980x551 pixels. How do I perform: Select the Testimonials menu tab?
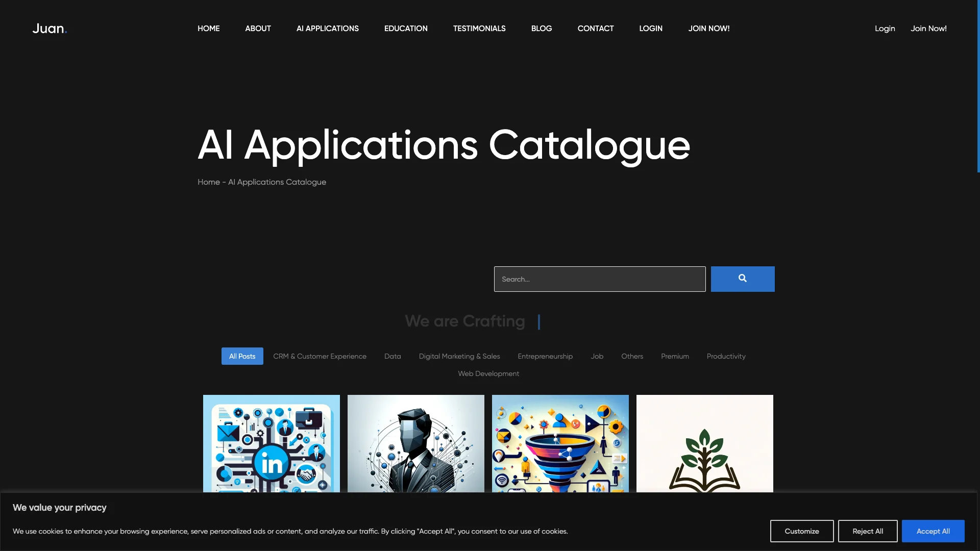(479, 28)
